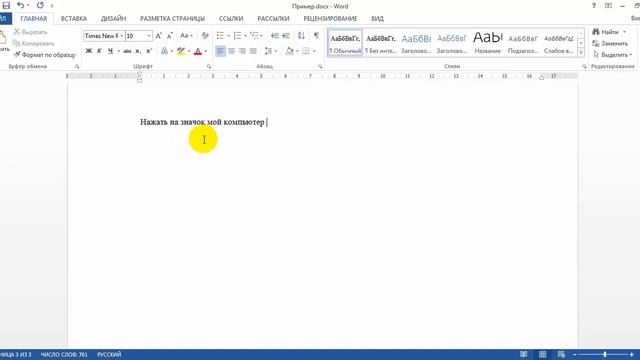This screenshot has height=360, width=640.
Task: Align the text to the center
Action: point(231,51)
